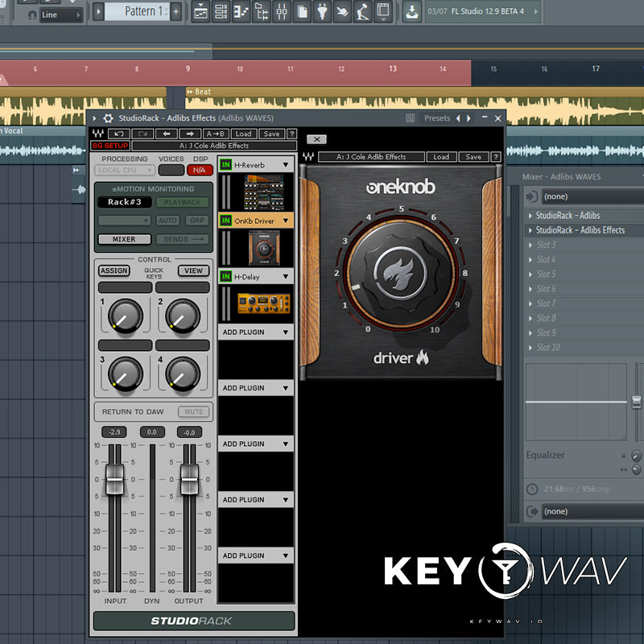644x644 pixels.
Task: Click the project file page icon in toolbar
Action: tap(302, 11)
